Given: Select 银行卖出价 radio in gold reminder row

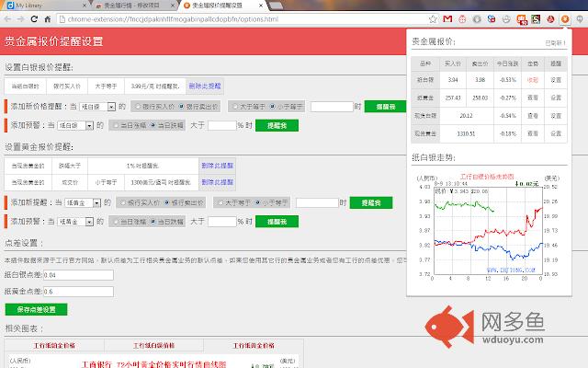Looking at the screenshot, I should (167, 202).
